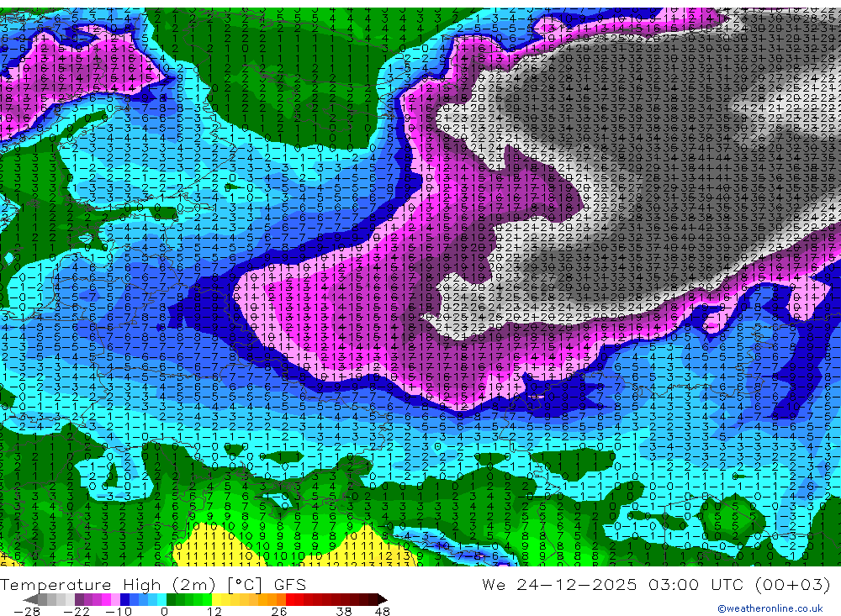This screenshot has width=841, height=616.
Task: Click the 'Temperature High (2m) [°C] GFS' title
Action: [153, 584]
